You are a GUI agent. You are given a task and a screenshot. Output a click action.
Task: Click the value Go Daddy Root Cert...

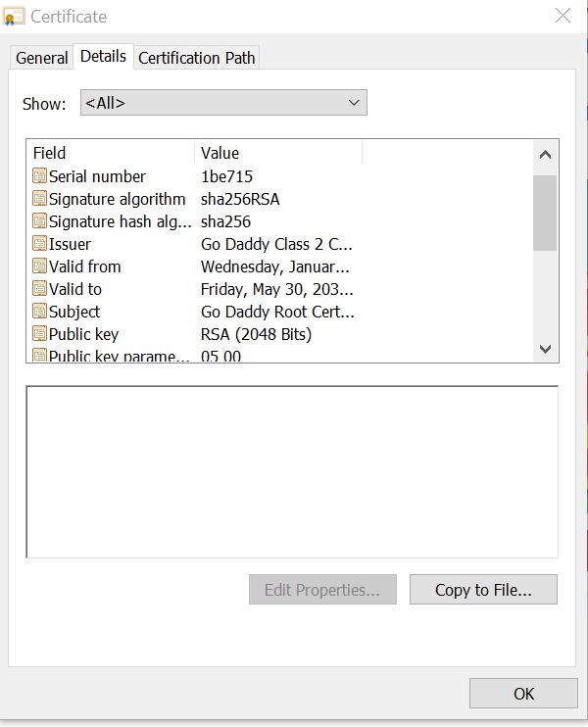[277, 312]
